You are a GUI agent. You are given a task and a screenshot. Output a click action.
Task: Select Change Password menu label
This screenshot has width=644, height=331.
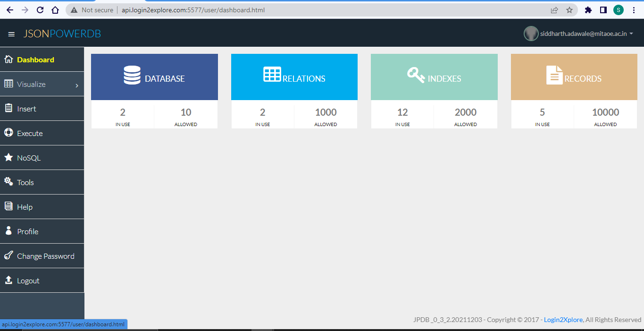(x=46, y=256)
